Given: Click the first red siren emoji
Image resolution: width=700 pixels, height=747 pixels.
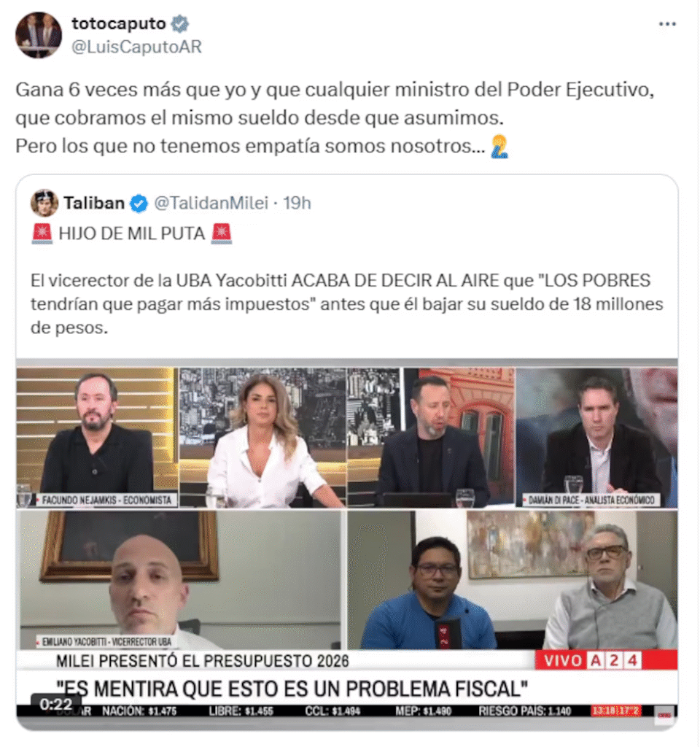Looking at the screenshot, I should pos(42,233).
